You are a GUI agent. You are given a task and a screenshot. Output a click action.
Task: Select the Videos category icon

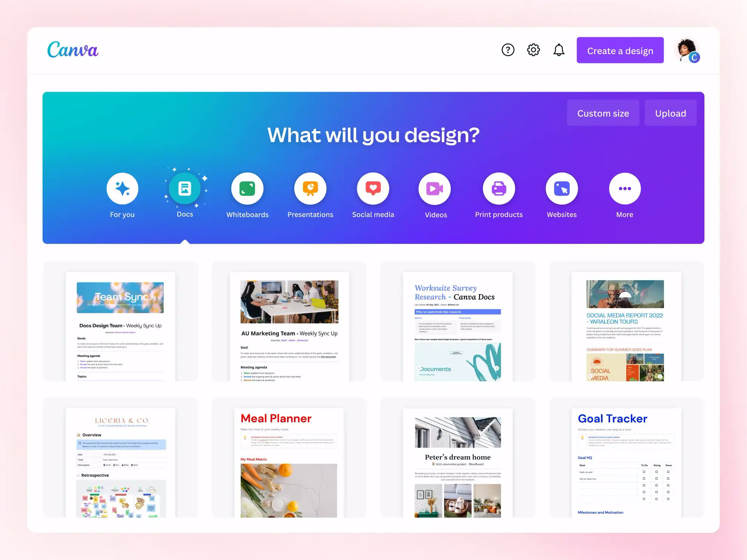(x=435, y=188)
